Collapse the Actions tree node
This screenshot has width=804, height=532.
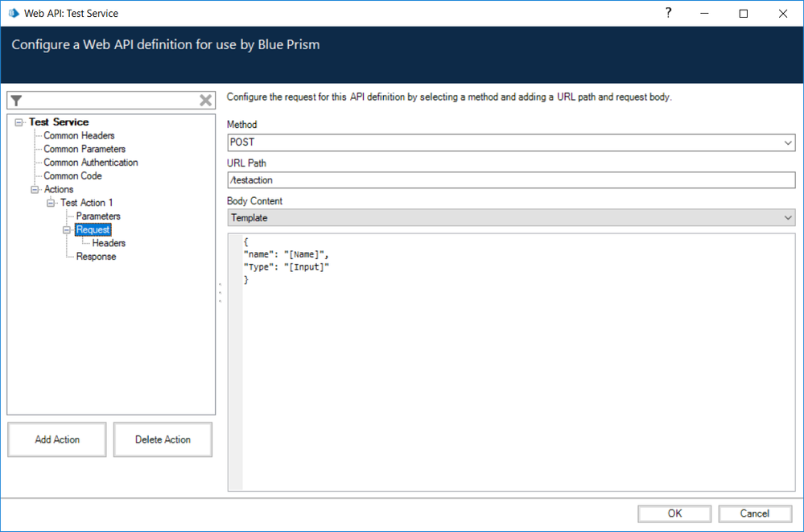(35, 190)
